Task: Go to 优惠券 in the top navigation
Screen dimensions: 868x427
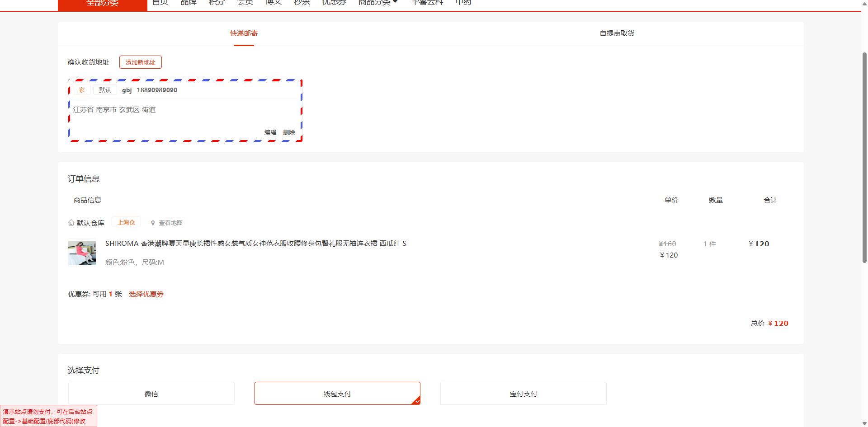Action: click(x=334, y=3)
